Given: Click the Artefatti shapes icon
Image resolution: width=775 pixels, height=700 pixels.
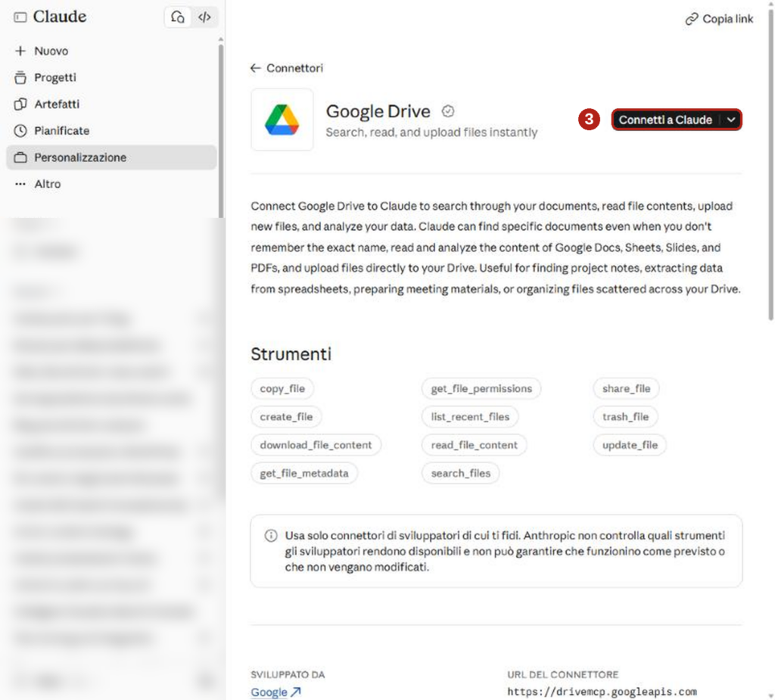Looking at the screenshot, I should pyautogui.click(x=20, y=104).
